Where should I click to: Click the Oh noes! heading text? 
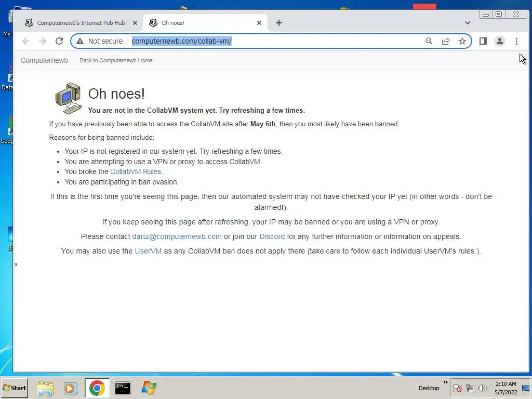click(x=116, y=94)
